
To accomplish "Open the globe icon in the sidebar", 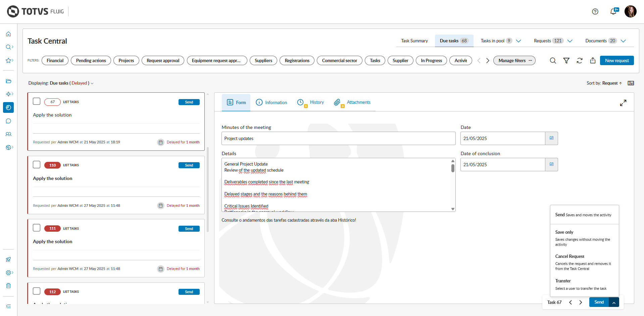I will [x=9, y=147].
